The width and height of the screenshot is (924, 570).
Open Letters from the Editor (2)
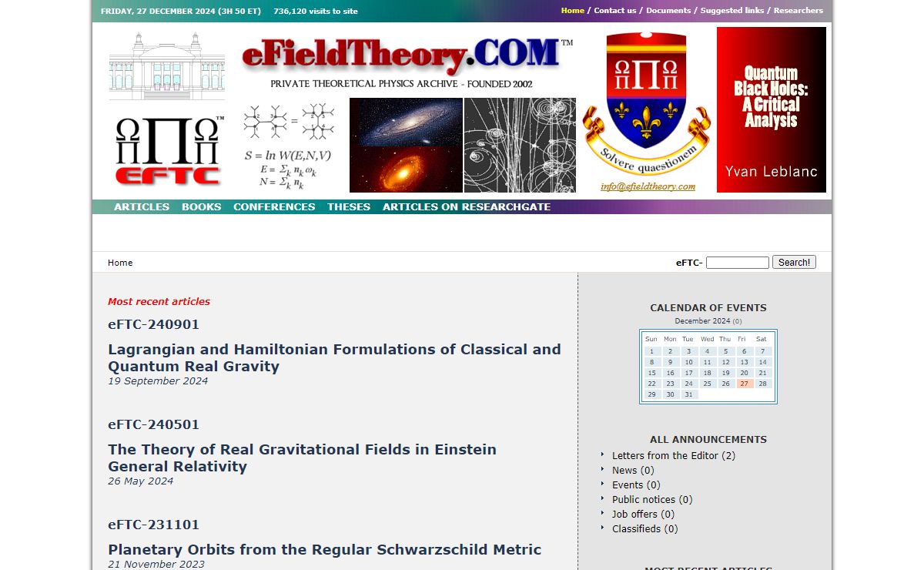pyautogui.click(x=674, y=456)
